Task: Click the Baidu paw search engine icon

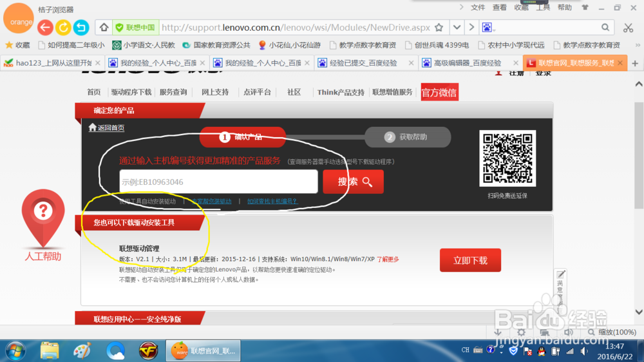Action: point(487,28)
